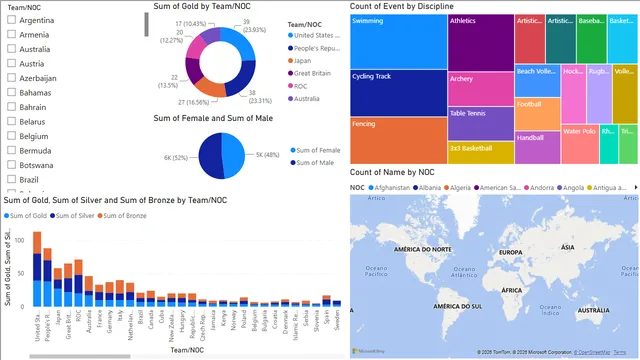Click the ROC stacked bar
The image size is (640, 360).
[78, 283]
